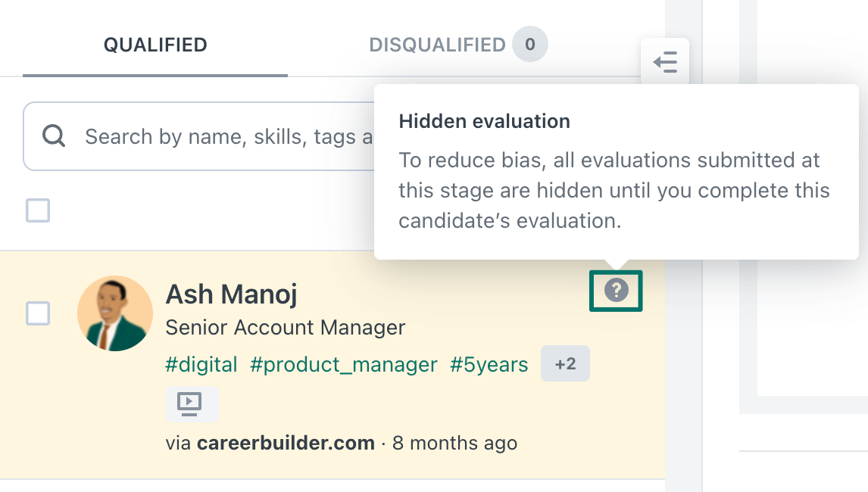Collapse the candidate list panel

pos(665,62)
